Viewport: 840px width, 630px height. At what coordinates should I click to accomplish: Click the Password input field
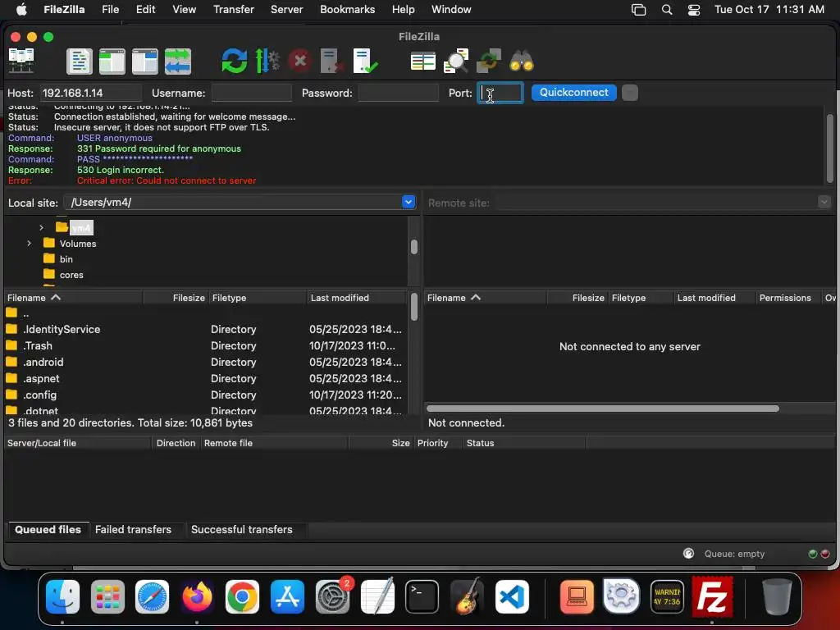coord(399,93)
